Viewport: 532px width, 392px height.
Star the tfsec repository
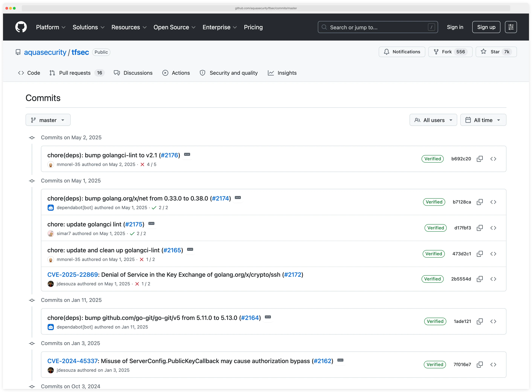click(x=496, y=52)
